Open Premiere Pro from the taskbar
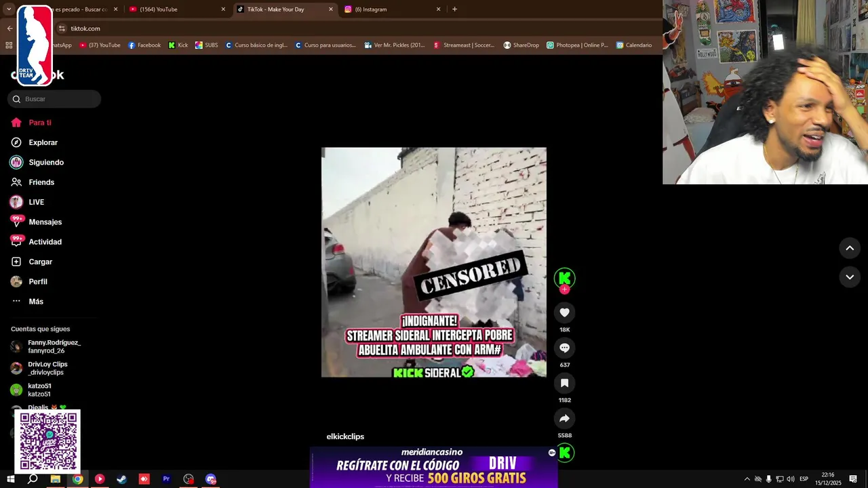 coord(166,479)
